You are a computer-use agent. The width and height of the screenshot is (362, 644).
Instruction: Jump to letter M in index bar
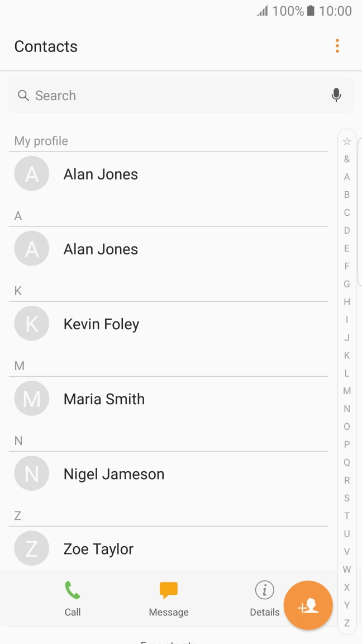click(x=347, y=391)
